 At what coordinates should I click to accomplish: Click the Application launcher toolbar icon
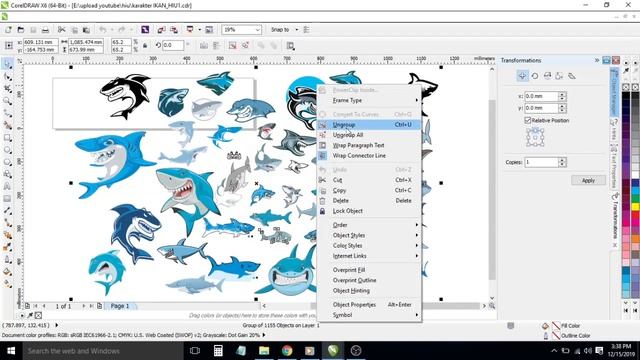pos(190,30)
